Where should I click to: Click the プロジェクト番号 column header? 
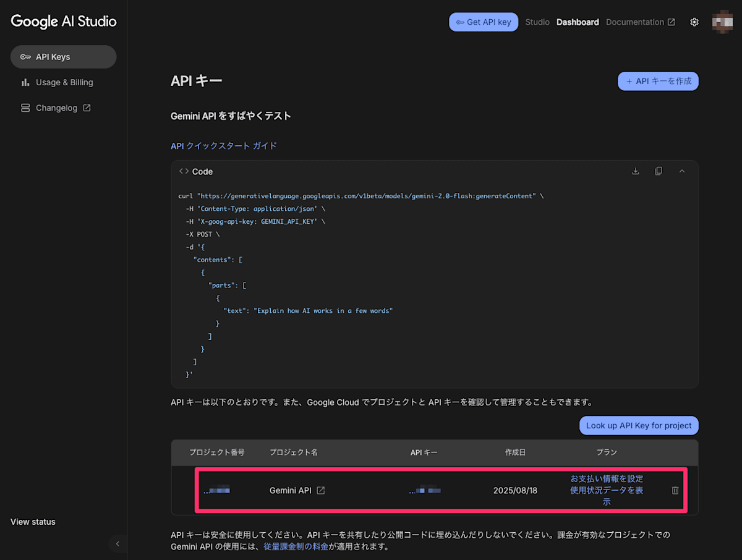coord(217,452)
